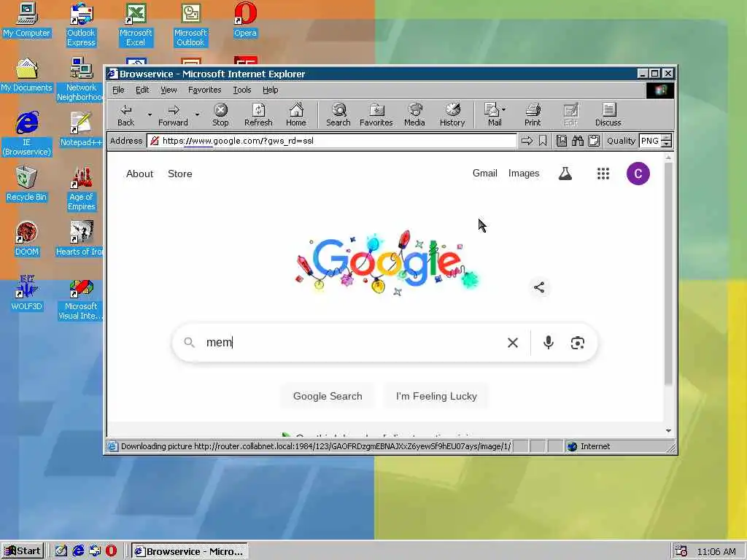The width and height of the screenshot is (747, 560).
Task: Select the Age of Empires desktop icon
Action: pos(81,189)
